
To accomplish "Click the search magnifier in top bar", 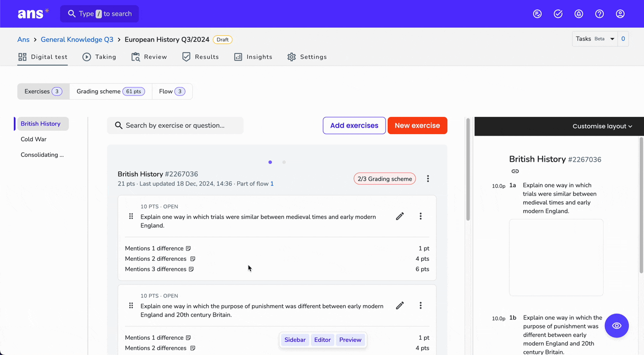I will click(72, 14).
